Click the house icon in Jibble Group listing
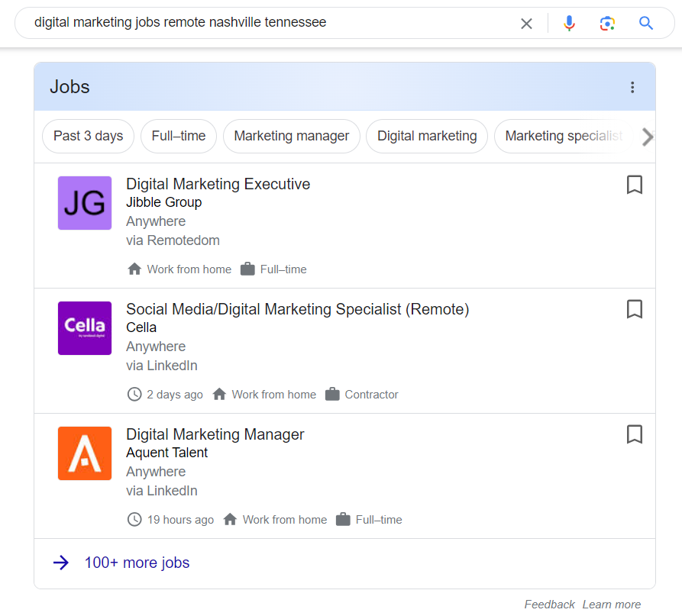Viewport: 682px width, 616px height. pos(134,269)
